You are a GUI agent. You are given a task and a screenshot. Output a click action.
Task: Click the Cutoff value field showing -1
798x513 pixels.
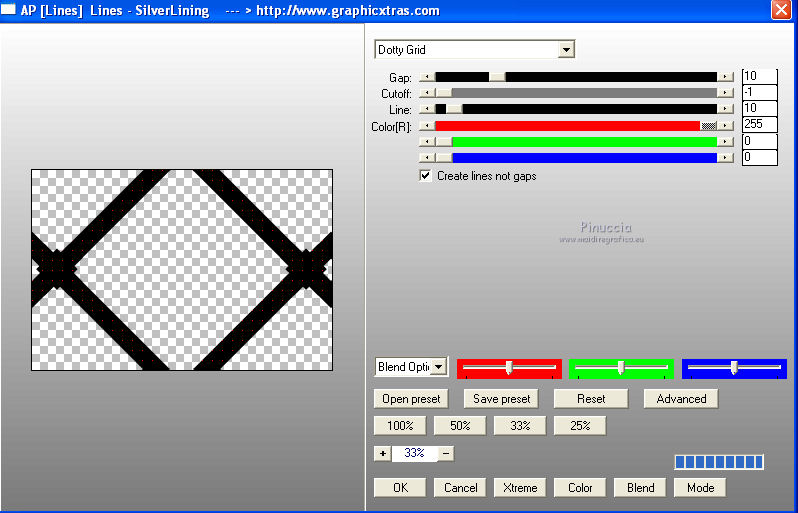tap(759, 93)
